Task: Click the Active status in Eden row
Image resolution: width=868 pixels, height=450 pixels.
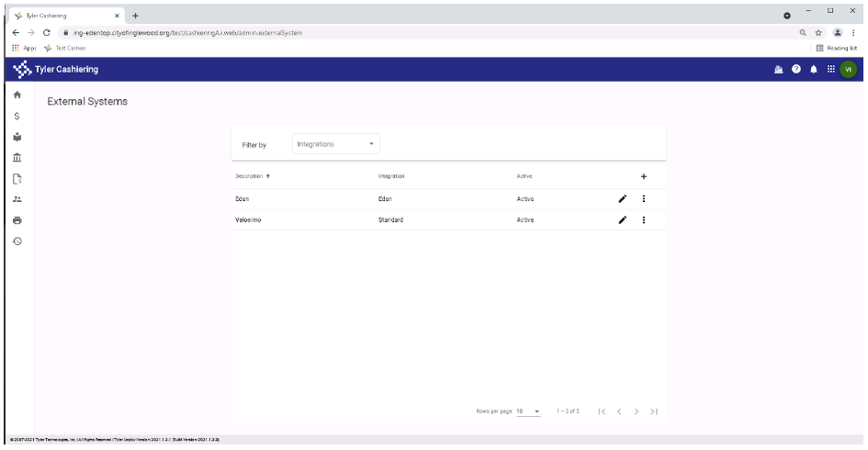Action: pos(524,198)
